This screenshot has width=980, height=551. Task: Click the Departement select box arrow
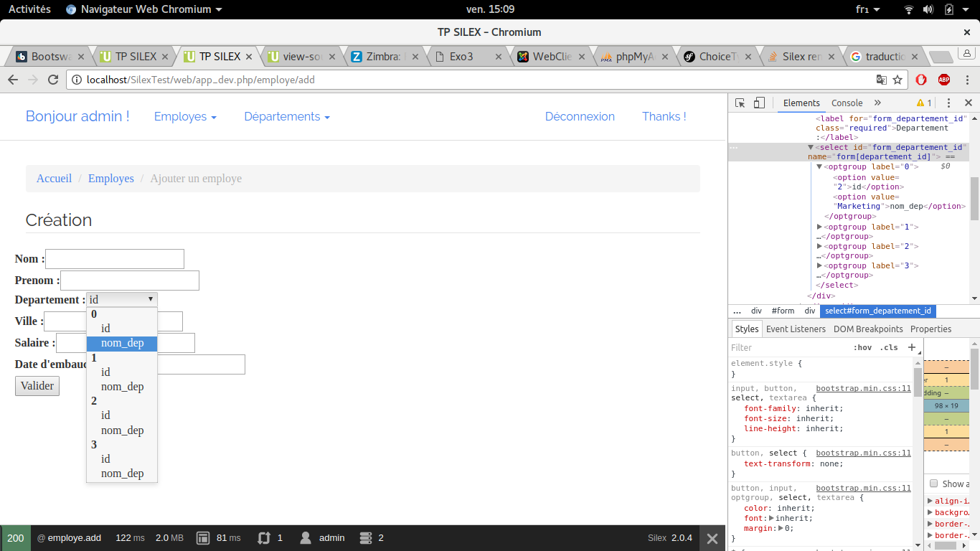tap(151, 299)
